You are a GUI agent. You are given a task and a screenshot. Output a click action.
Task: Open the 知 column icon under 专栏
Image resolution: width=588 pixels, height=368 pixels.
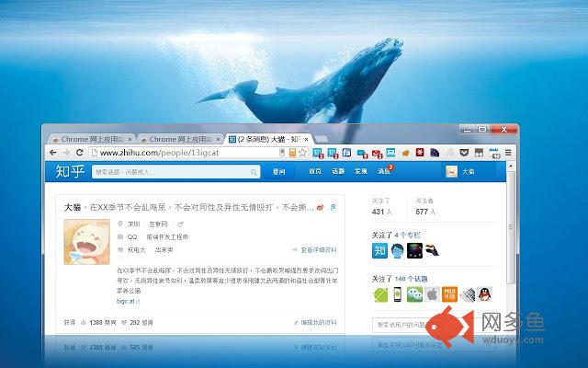379,250
